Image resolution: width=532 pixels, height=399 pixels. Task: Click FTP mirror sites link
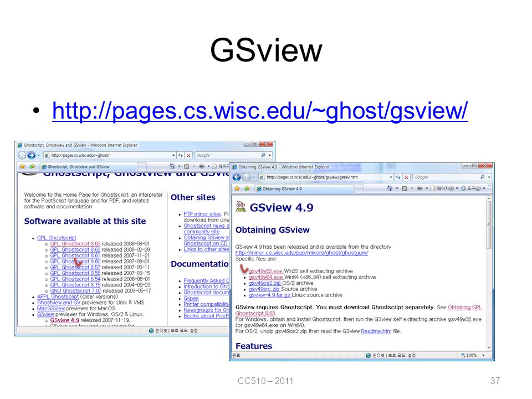tap(202, 214)
